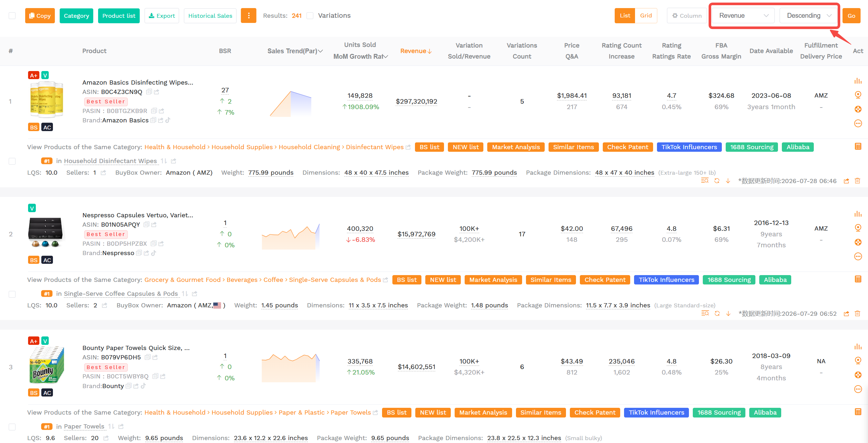Open external link icon next to ASIN B01N05APQY
Viewport: 868px width, 443px height.
point(154,224)
